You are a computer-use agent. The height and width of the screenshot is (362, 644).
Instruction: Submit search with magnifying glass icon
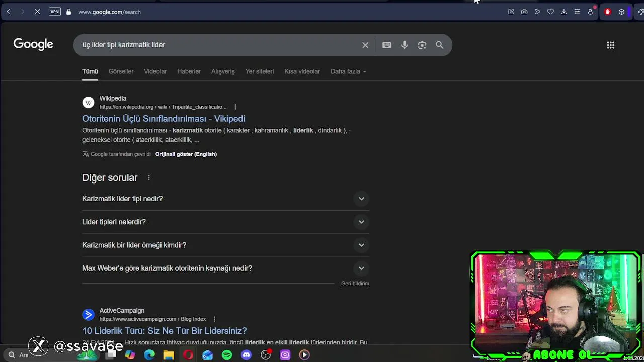click(x=440, y=45)
